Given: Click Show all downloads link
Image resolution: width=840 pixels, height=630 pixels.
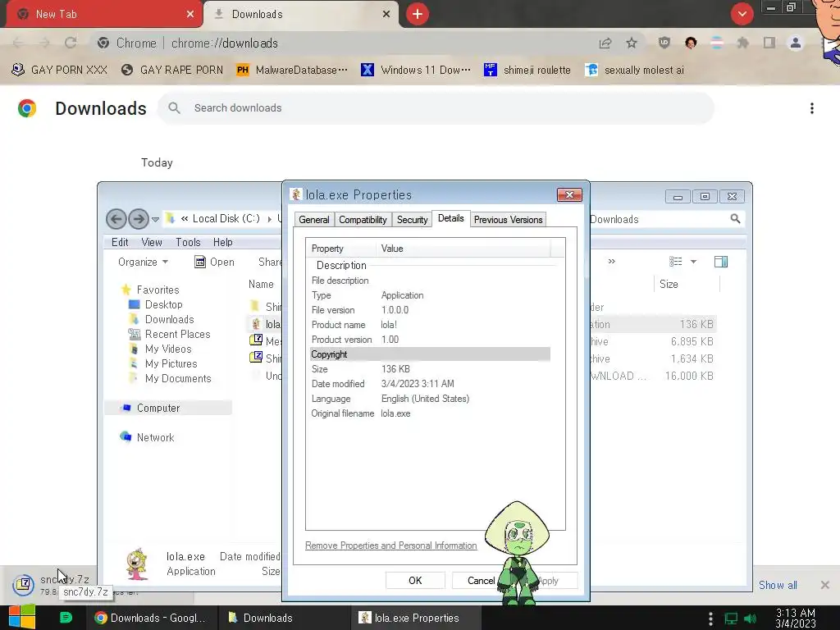Looking at the screenshot, I should coord(778,585).
